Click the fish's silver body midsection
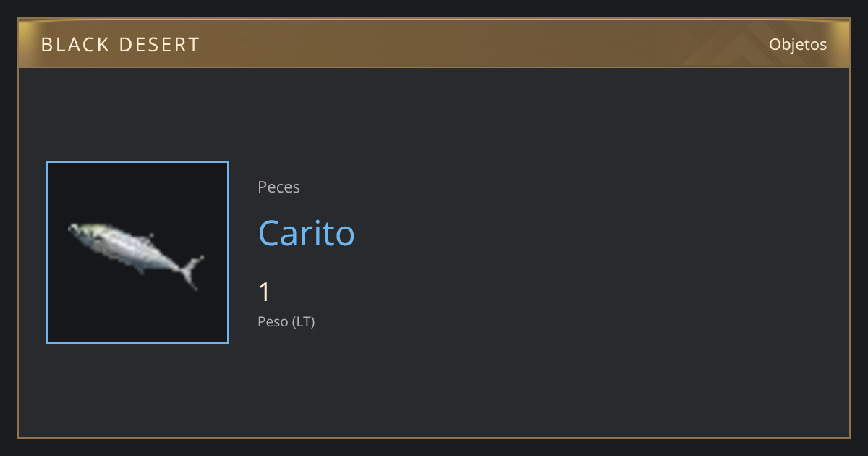The width and height of the screenshot is (868, 456). point(130,249)
